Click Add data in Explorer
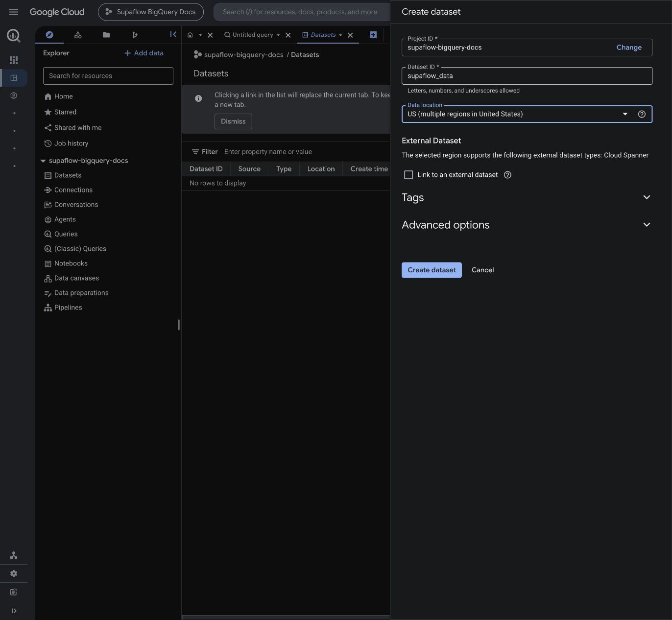Viewport: 672px width, 620px height. coord(144,53)
